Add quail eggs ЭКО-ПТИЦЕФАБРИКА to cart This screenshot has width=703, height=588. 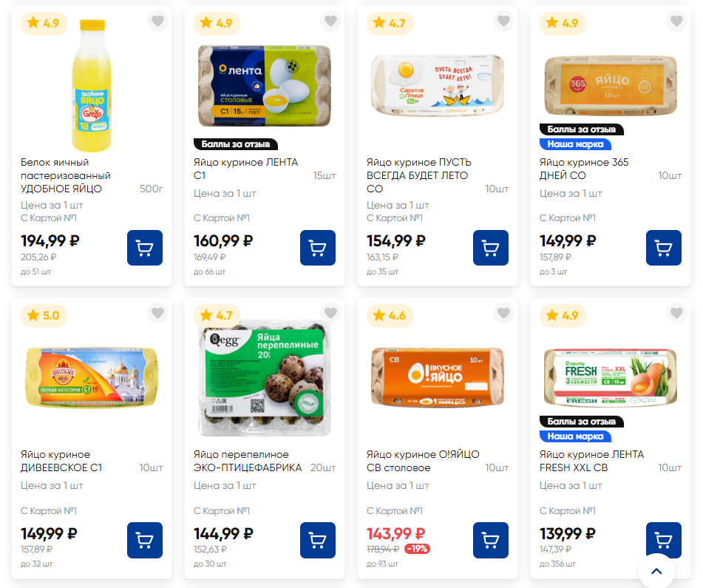tap(318, 540)
